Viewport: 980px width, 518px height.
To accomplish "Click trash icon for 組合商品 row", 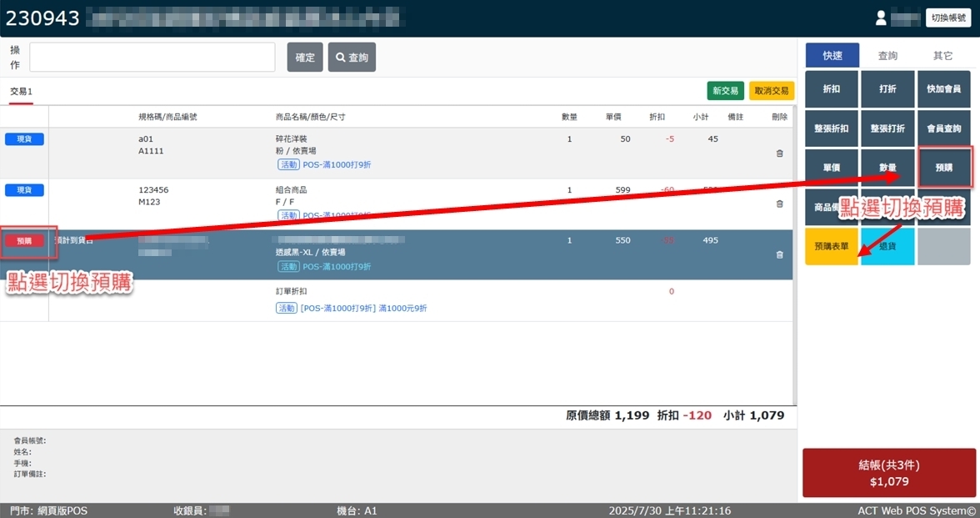I will [779, 204].
